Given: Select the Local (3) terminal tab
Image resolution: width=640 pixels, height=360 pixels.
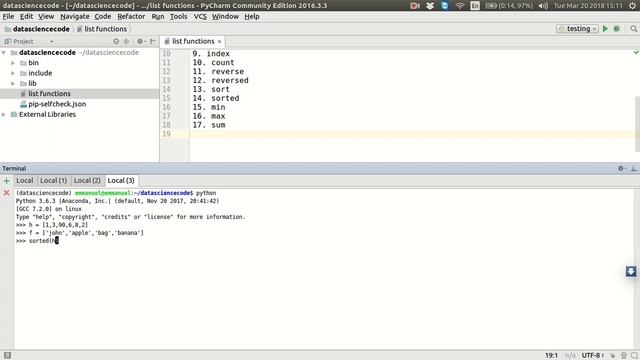Looking at the screenshot, I should pos(121,180).
